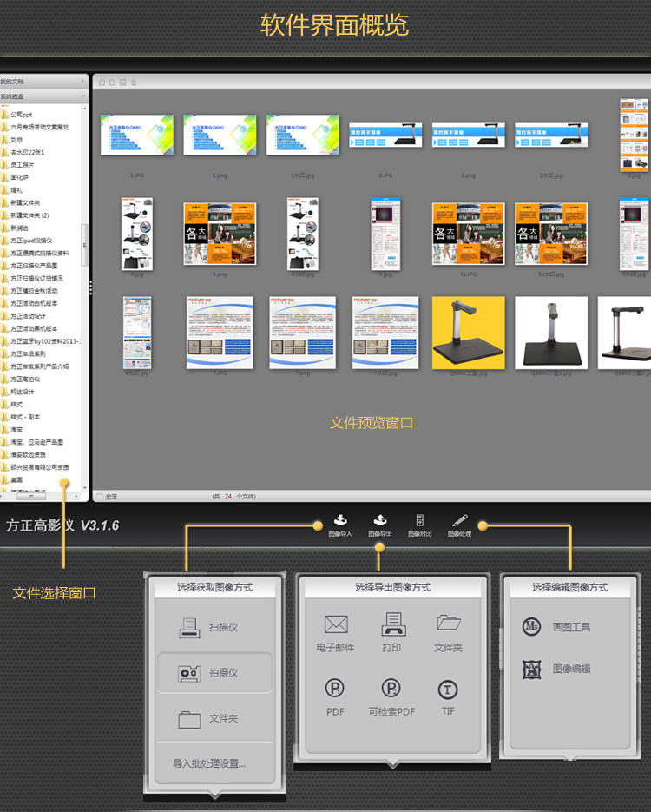651x812 pixels.
Task: Open the 图像处理 (image processing) tool
Action: 459,522
